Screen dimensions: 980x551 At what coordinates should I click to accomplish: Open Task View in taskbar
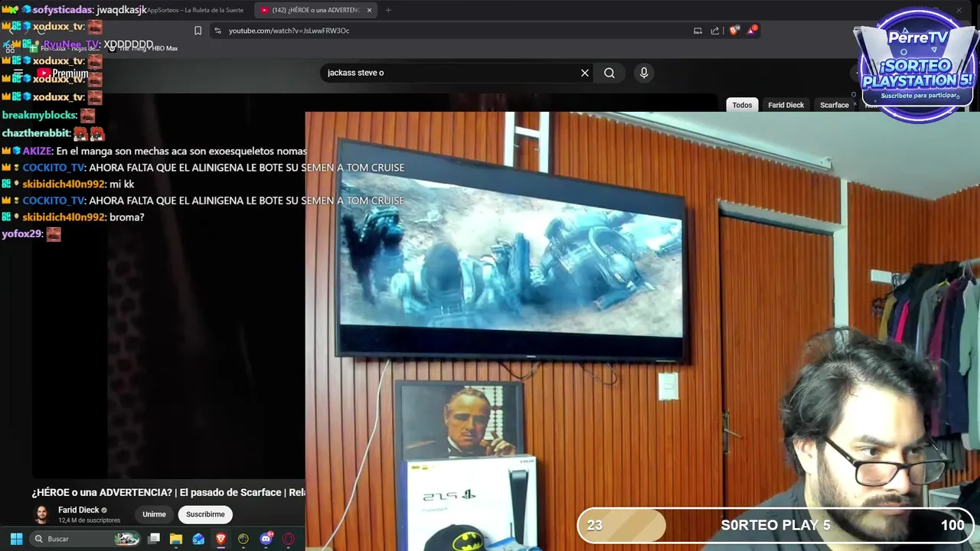[154, 539]
